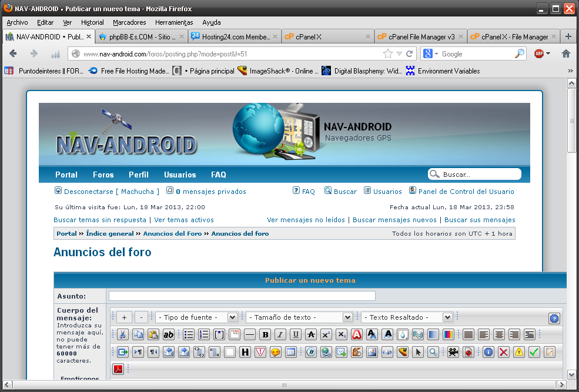Toggle underline text formatting
Image resolution: width=579 pixels, height=392 pixels.
pyautogui.click(x=296, y=334)
